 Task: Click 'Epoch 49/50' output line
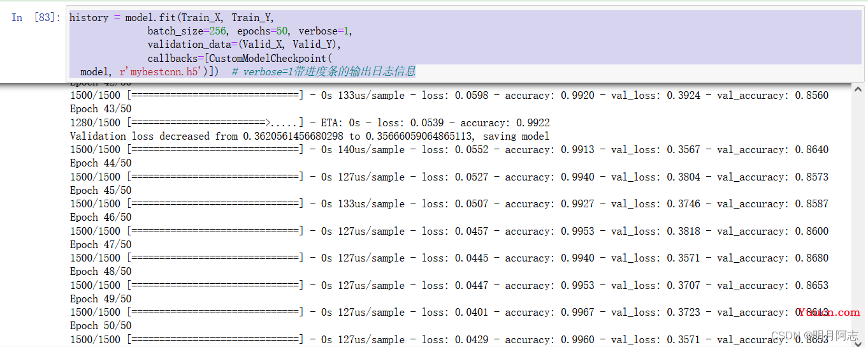click(101, 299)
